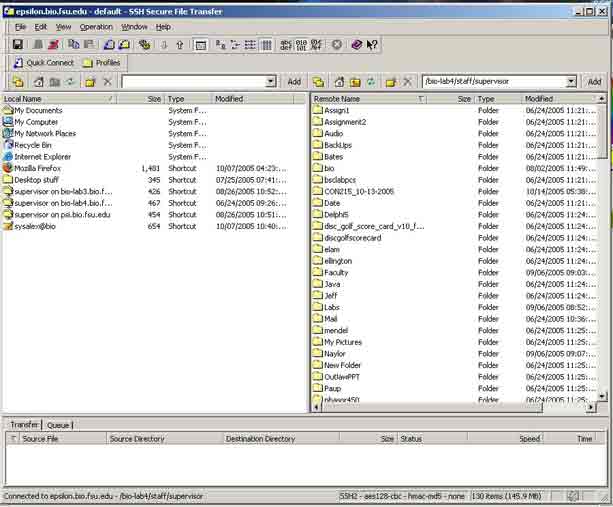Click the Download arrow toolbar icon
This screenshot has width=613, height=507.
tap(164, 45)
